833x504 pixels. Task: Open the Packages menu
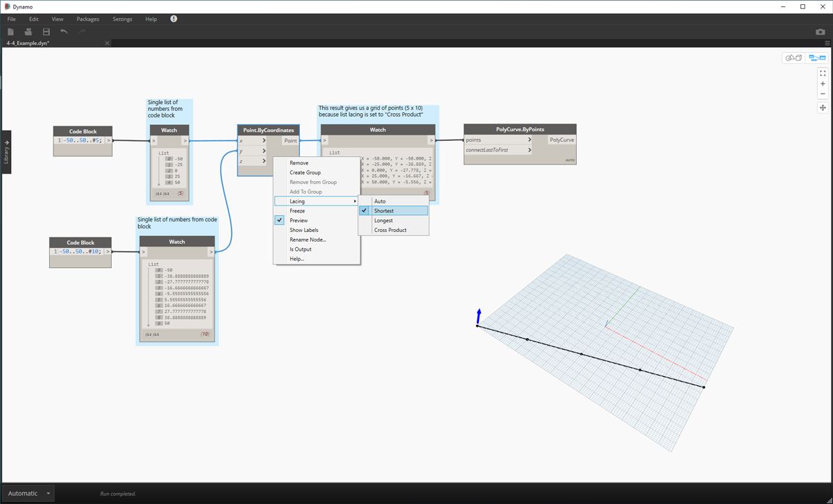(87, 19)
